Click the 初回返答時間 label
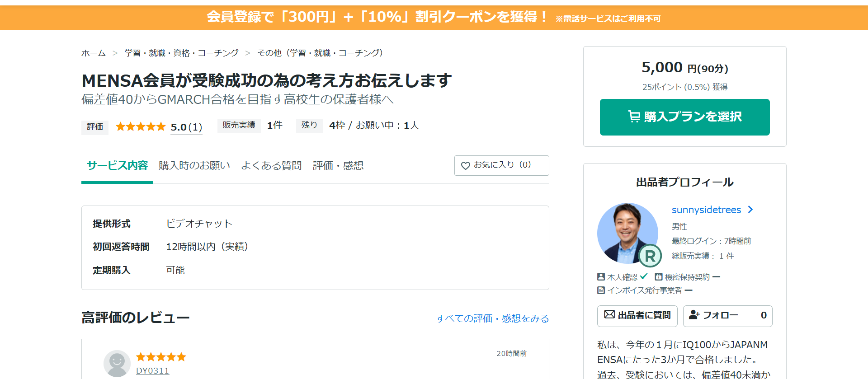The width and height of the screenshot is (868, 379). (121, 247)
